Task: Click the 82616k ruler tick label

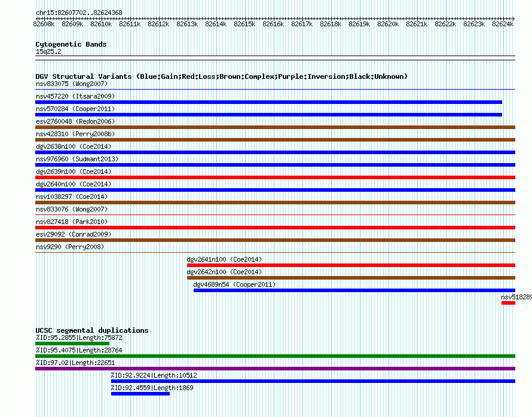Action: (x=273, y=24)
